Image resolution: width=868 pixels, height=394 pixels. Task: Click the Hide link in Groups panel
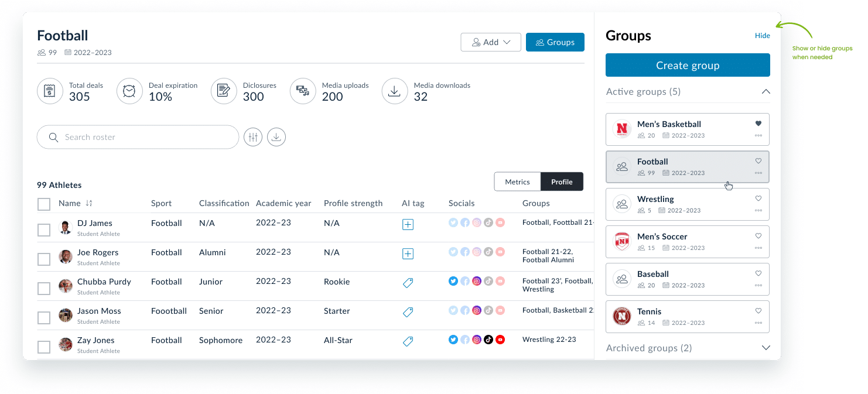point(762,36)
